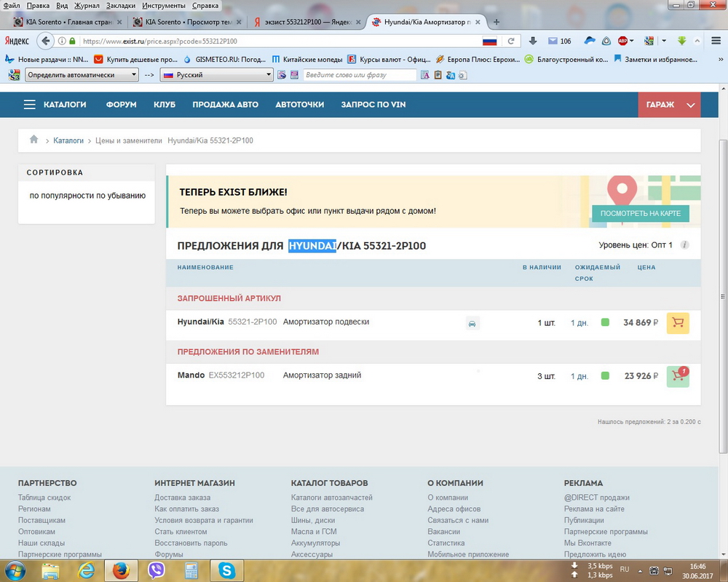Screen dimensions: 728x582
Task: Add Hyundai/Kia shock absorber to cart
Action: click(677, 323)
